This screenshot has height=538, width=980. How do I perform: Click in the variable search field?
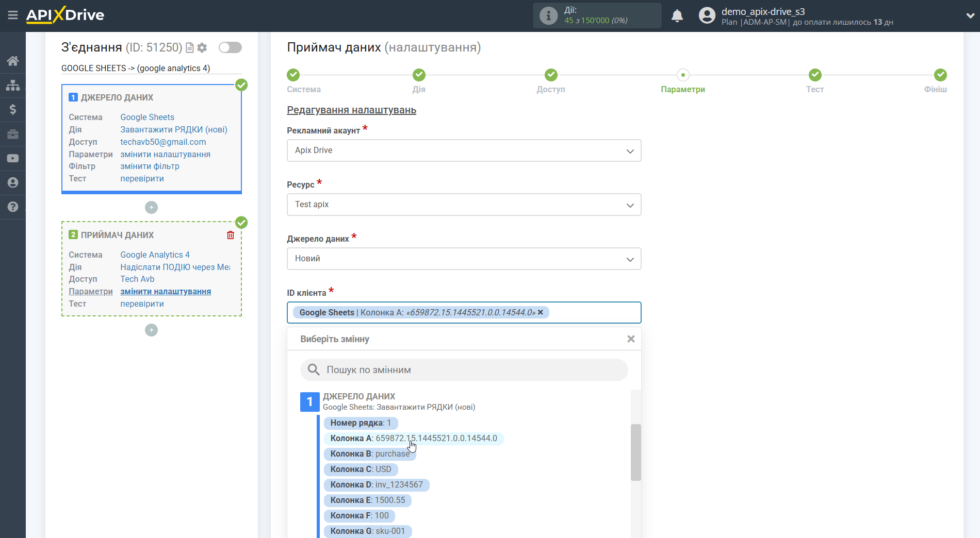pyautogui.click(x=464, y=370)
